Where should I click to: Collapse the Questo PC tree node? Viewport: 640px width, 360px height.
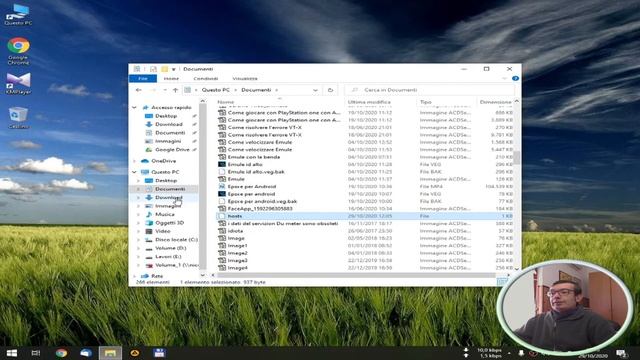[x=134, y=172]
